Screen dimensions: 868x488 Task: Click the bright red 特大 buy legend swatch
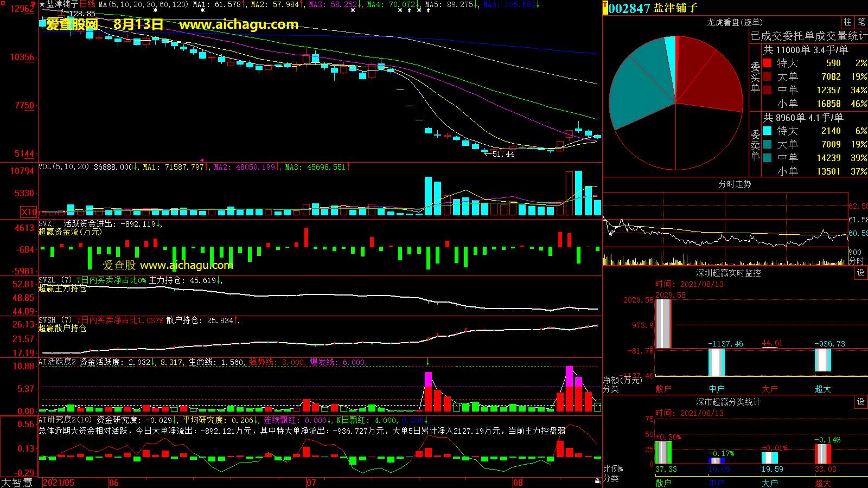tap(767, 63)
